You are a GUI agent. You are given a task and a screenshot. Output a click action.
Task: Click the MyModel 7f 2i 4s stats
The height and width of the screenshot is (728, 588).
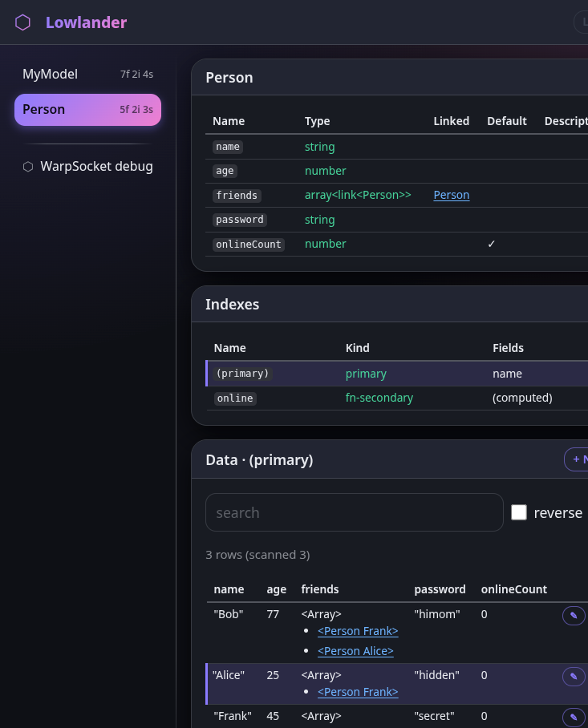click(136, 75)
